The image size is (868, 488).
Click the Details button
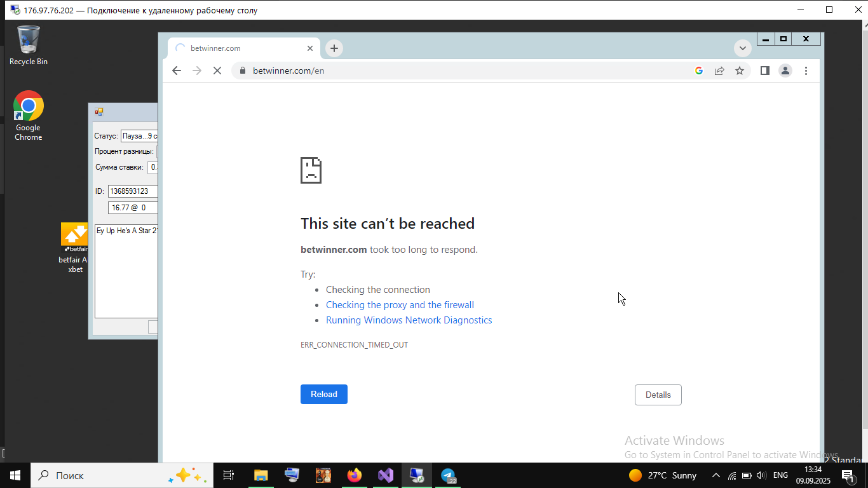(x=658, y=395)
